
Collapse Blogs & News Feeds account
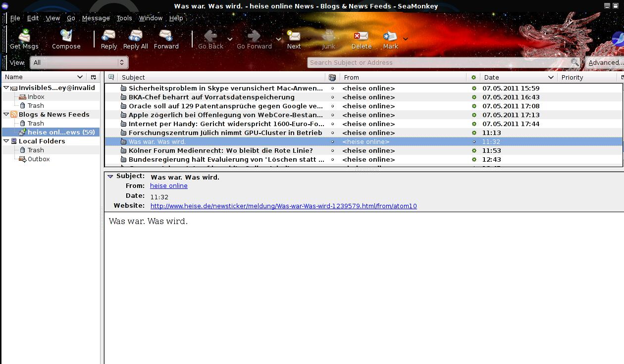[x=6, y=114]
